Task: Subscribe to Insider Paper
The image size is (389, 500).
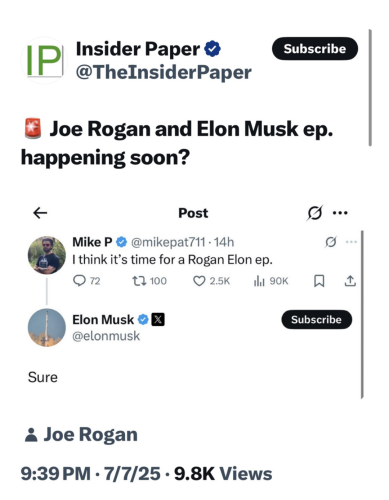Action: pos(315,49)
